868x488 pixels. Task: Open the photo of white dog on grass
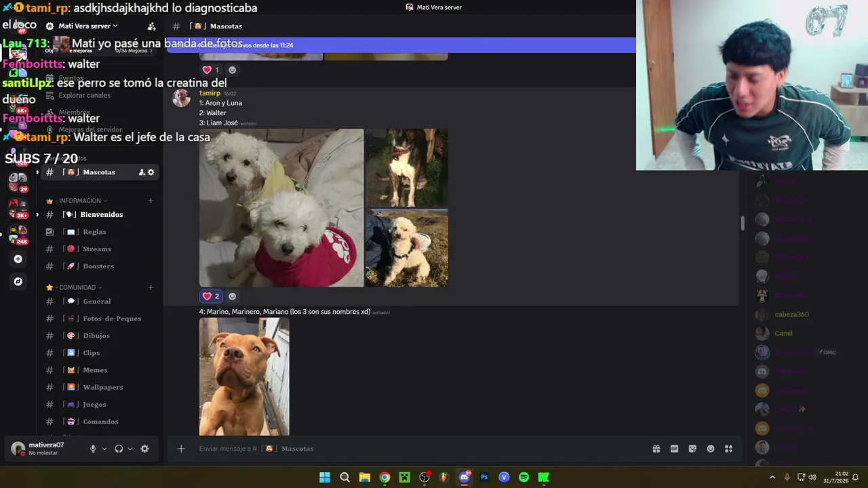tap(407, 248)
